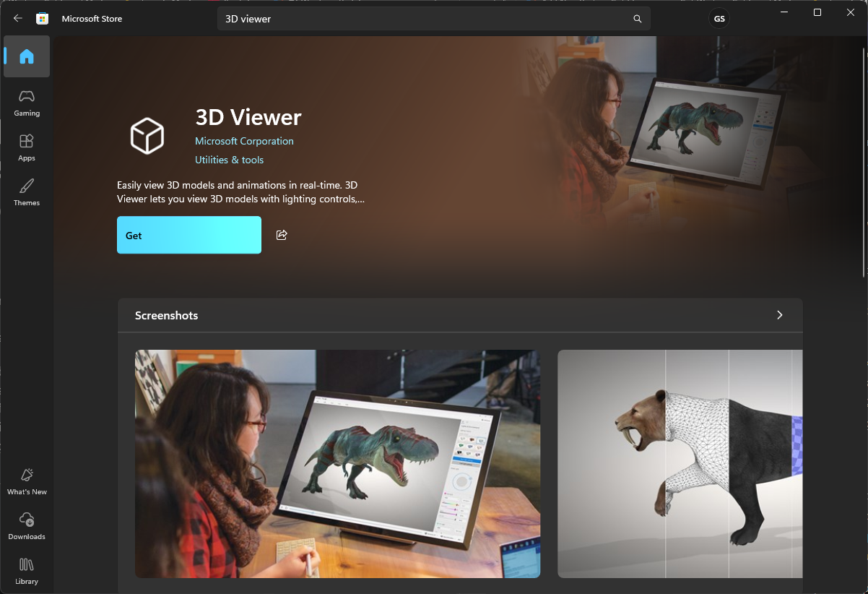This screenshot has width=868, height=594.
Task: Open the Gaming section
Action: 27,103
